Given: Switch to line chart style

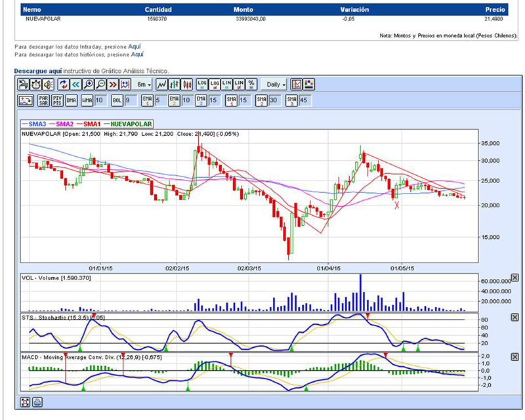Looking at the screenshot, I should point(161,85).
